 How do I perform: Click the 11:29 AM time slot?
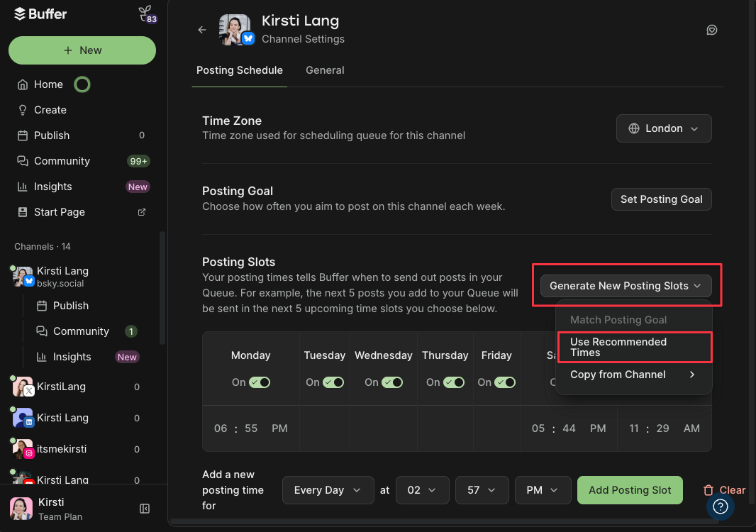[x=665, y=428]
